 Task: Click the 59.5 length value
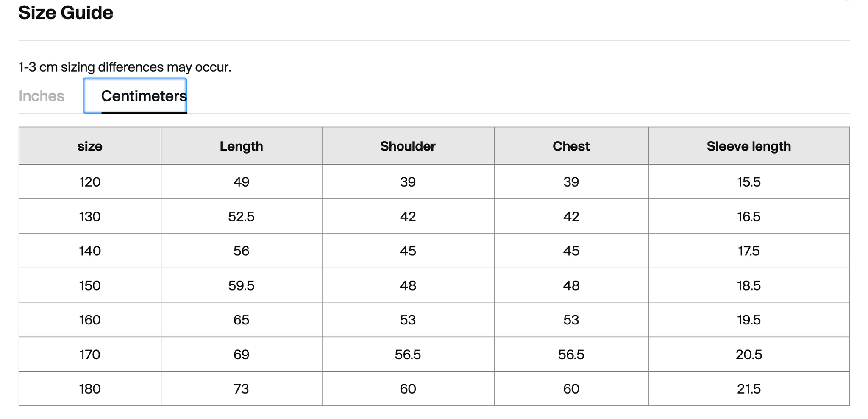[x=242, y=285]
